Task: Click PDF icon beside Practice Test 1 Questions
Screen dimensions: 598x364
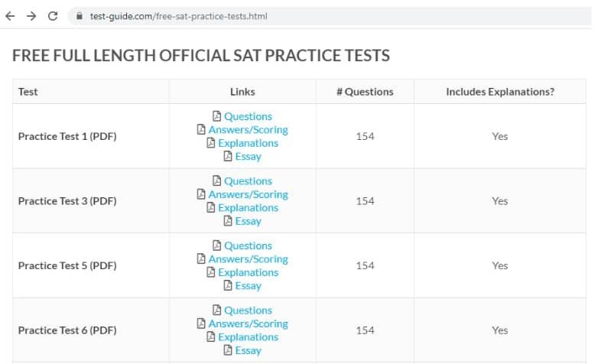Action: 217,116
